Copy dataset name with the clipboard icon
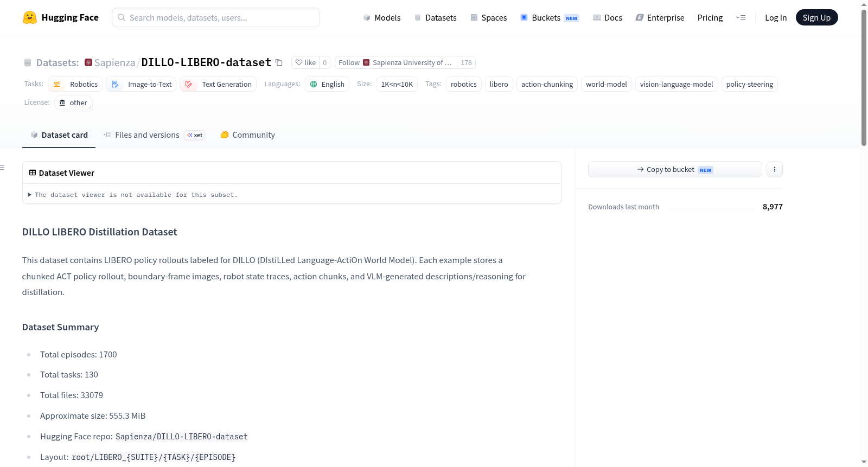Screen dimensions: 868x467 pyautogui.click(x=279, y=62)
